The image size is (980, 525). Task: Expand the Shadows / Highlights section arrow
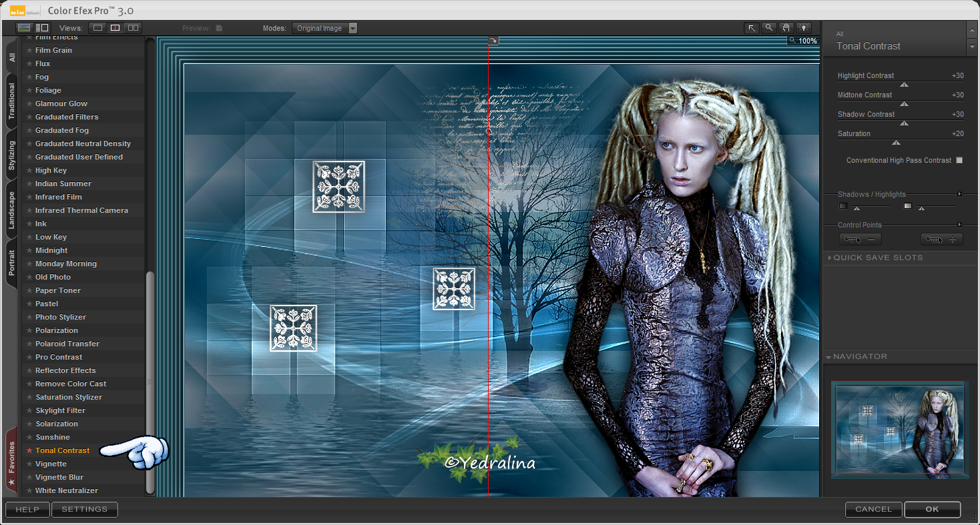960,194
